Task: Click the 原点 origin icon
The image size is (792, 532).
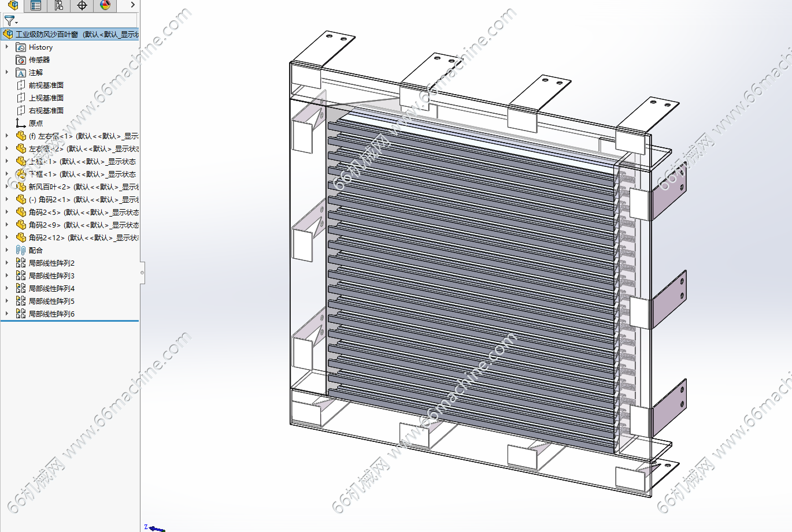Action: click(21, 123)
